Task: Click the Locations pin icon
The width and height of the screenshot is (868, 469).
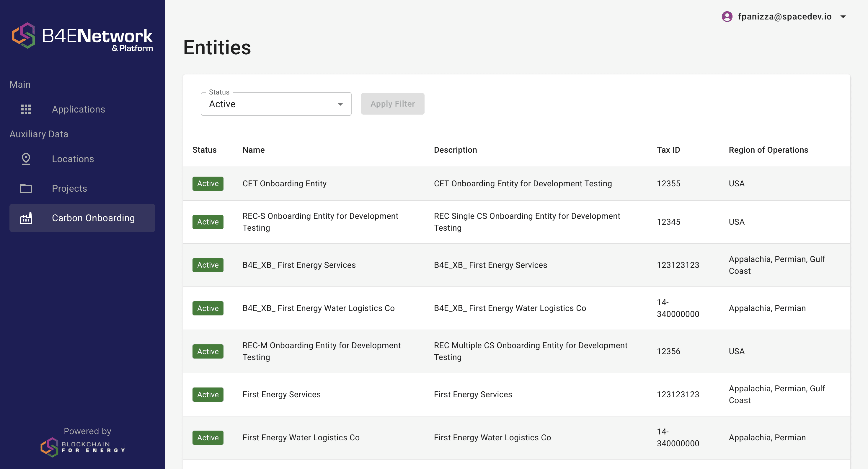Action: tap(26, 159)
